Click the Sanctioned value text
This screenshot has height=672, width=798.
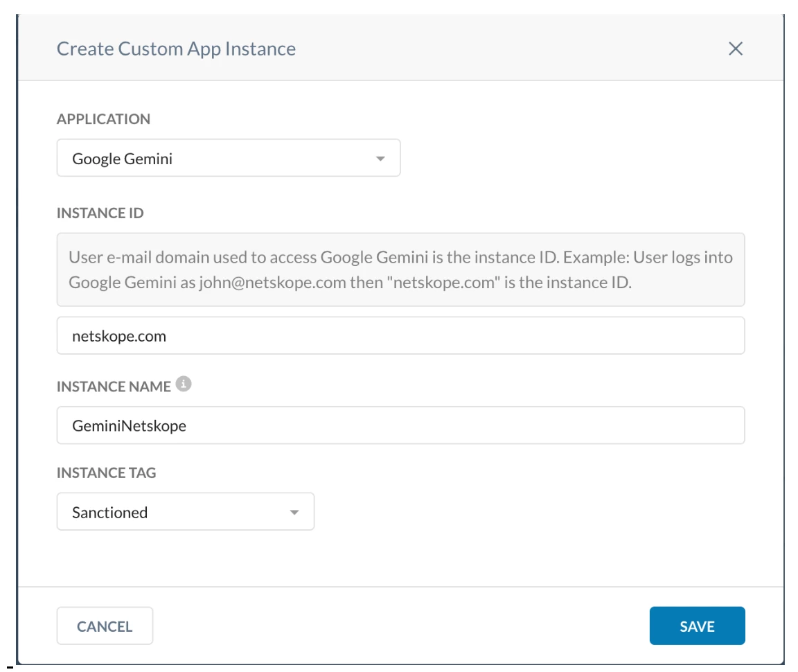109,513
